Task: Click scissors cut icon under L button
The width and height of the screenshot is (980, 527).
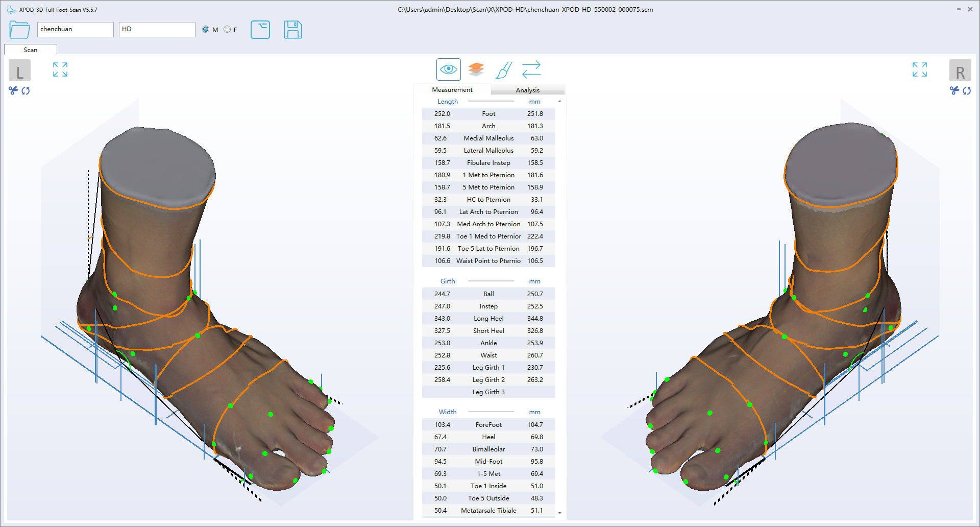Action: [x=13, y=90]
